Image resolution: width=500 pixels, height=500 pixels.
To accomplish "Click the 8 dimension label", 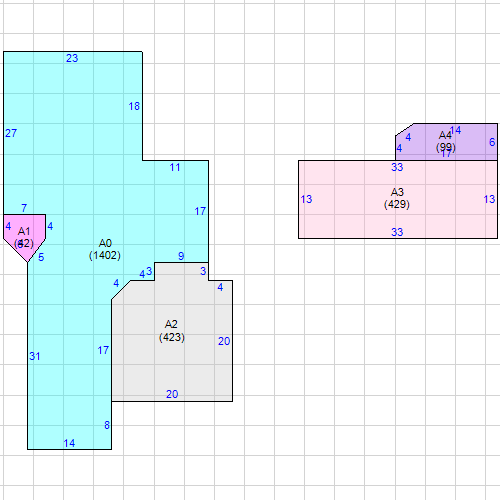I will (x=107, y=425).
